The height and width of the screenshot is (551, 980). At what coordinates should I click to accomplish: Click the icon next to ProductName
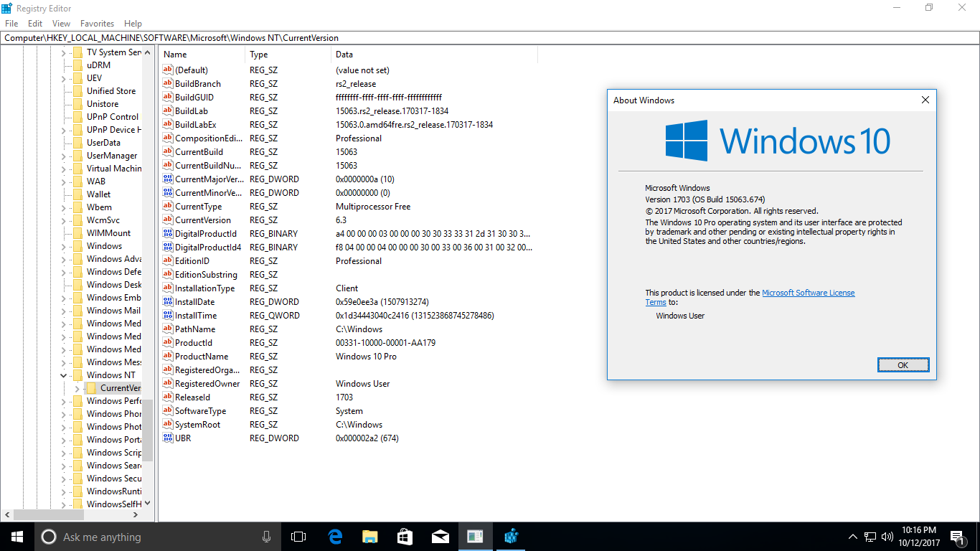(x=168, y=357)
